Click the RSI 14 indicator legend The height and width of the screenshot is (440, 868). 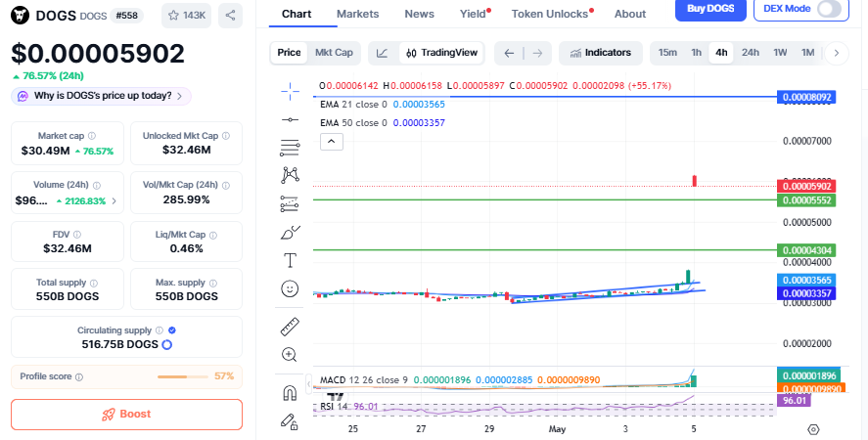(x=348, y=407)
